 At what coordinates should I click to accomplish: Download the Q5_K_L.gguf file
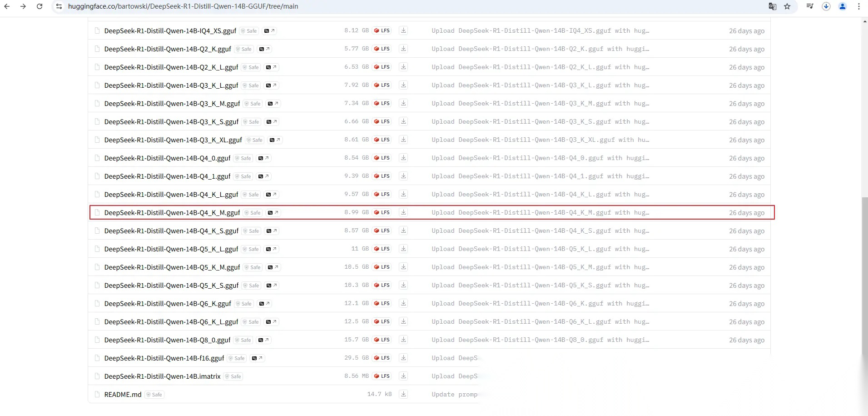(x=403, y=249)
